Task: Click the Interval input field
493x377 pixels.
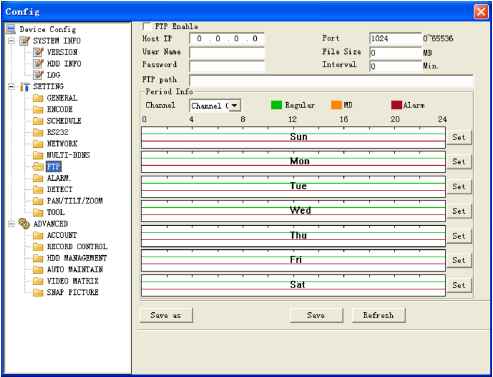Action: (395, 66)
